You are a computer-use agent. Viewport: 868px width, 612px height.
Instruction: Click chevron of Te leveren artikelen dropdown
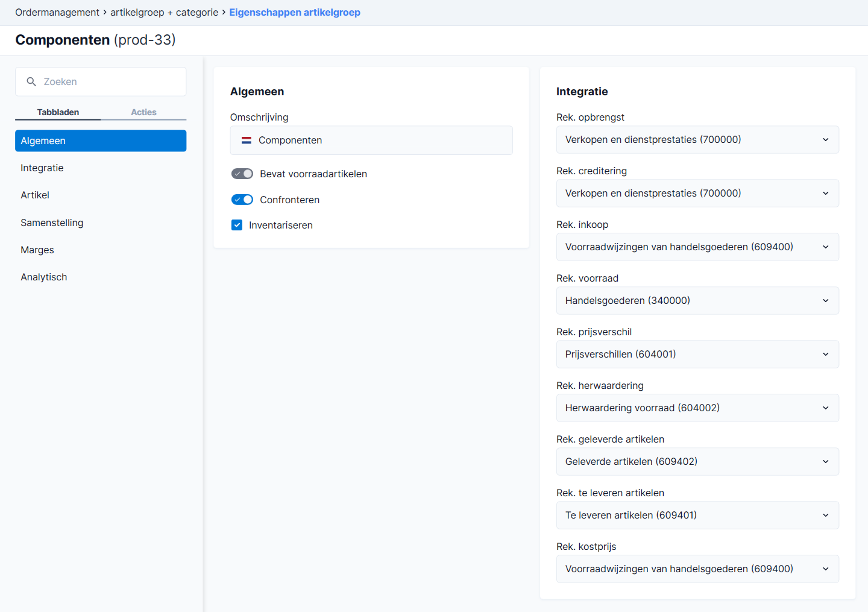click(x=826, y=515)
